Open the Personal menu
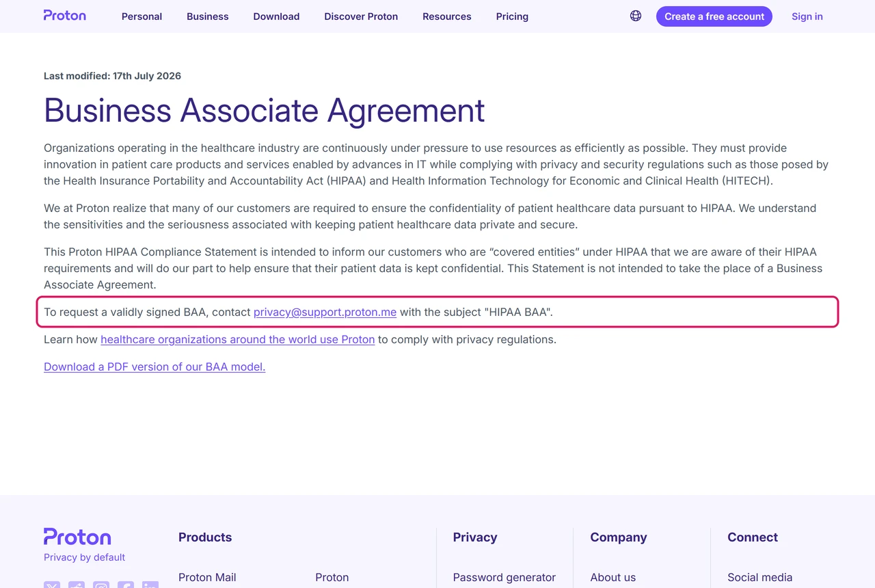 point(142,16)
